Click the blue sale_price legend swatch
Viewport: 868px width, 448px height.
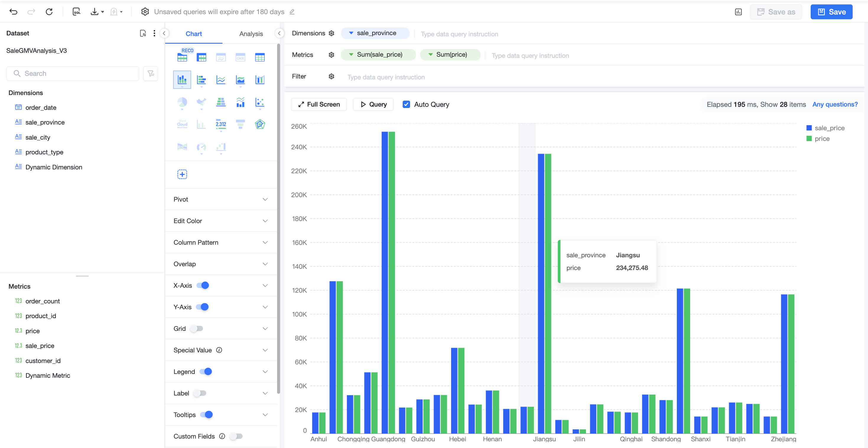click(809, 128)
